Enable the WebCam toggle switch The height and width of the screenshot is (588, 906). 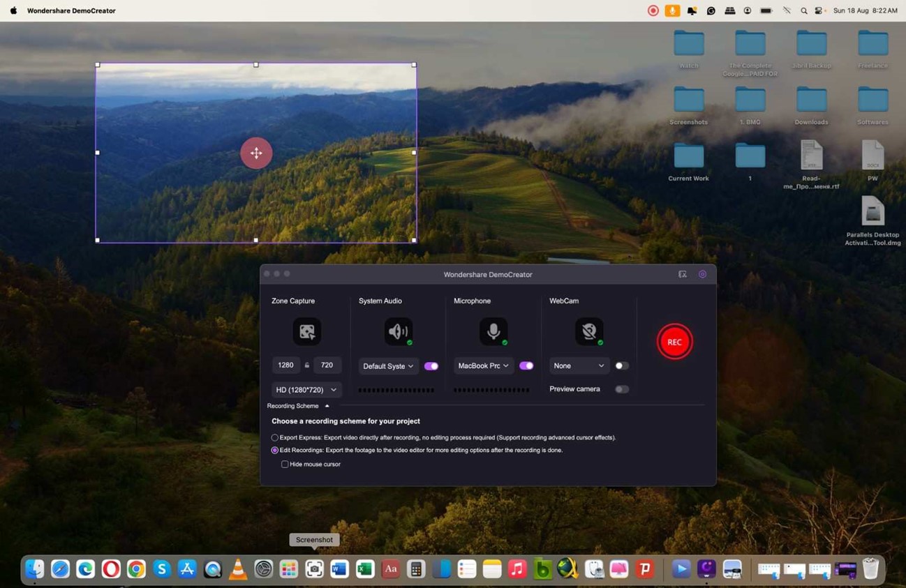(x=621, y=365)
